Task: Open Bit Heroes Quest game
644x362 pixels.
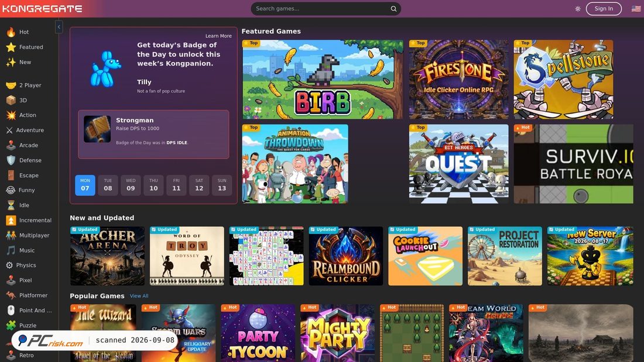Action: point(459,164)
